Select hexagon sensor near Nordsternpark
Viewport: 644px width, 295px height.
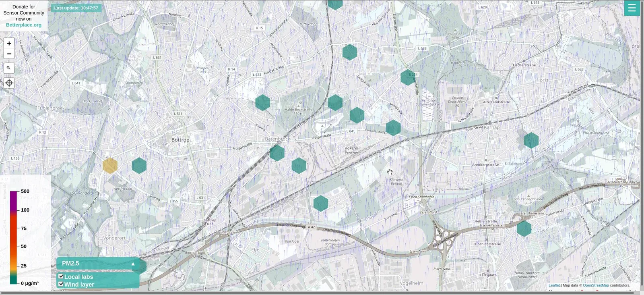click(x=531, y=140)
